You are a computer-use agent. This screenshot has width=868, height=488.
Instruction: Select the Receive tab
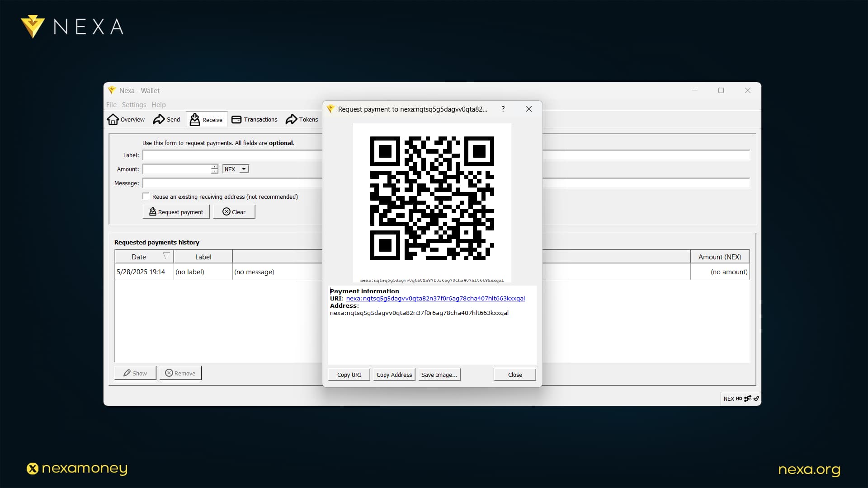click(x=207, y=119)
